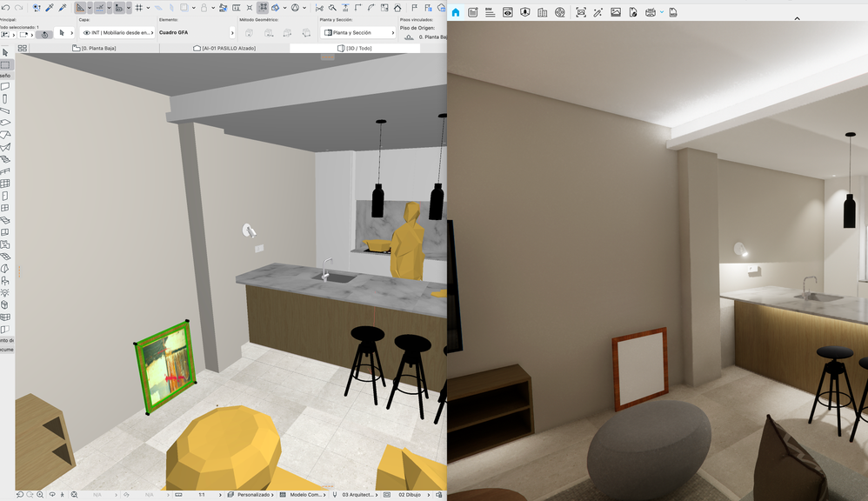Viewport: 868px width, 501px height.
Task: Toggle guide lines ruler button in toolbar
Action: click(80, 8)
